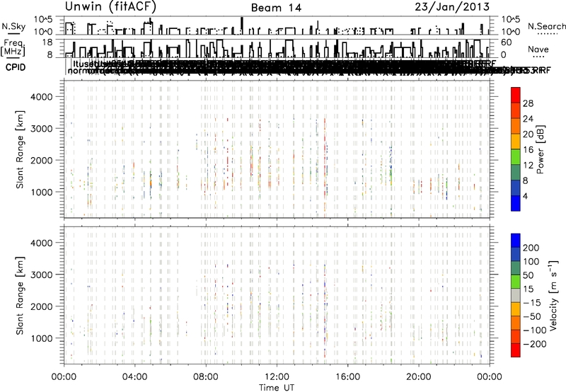This screenshot has height=392, width=566.
Task: Pick the red bottom segment of Velocity colorbar
Action: (516, 350)
